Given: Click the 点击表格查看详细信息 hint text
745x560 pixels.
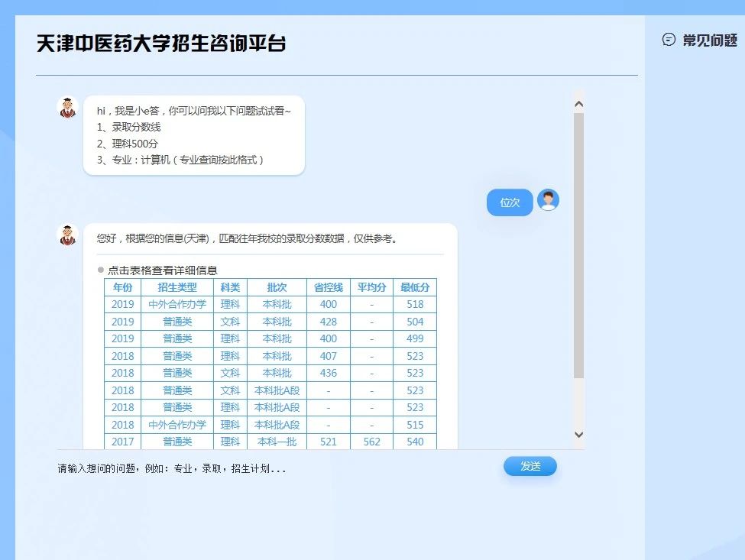Looking at the screenshot, I should click(x=163, y=270).
